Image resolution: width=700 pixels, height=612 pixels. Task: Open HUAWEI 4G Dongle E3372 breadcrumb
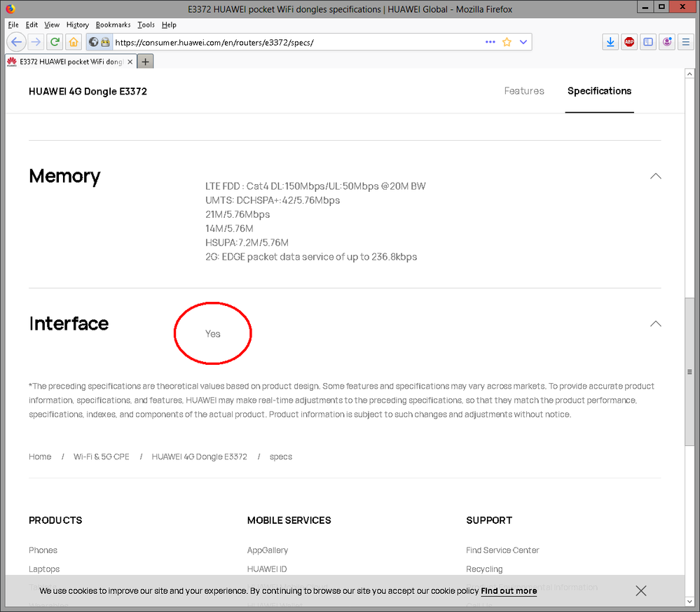click(x=199, y=457)
